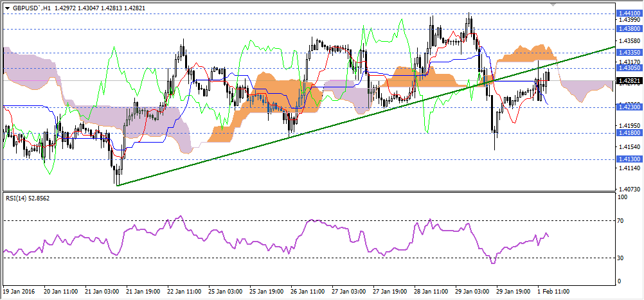The width and height of the screenshot is (644, 300).
Task: Click the 1.41140 price scale value
Action: pyautogui.click(x=630, y=168)
